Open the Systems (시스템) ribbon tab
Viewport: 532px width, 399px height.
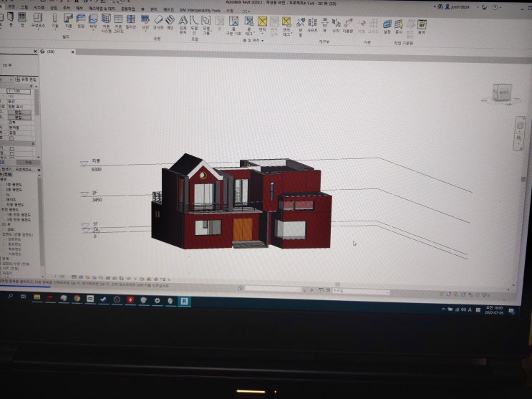coord(39,7)
